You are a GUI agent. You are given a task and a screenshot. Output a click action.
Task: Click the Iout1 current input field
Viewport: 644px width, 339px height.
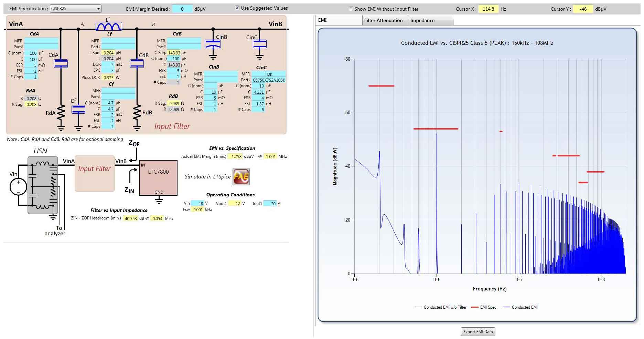point(270,204)
